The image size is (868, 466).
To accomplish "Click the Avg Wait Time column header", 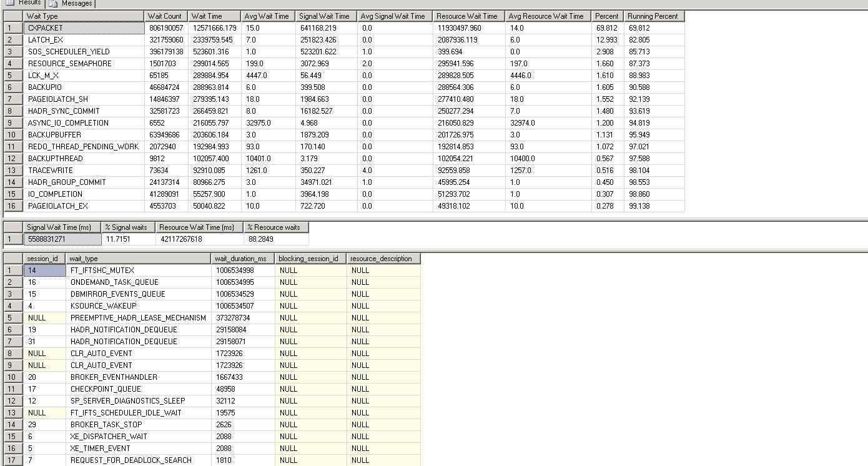I will [x=267, y=16].
